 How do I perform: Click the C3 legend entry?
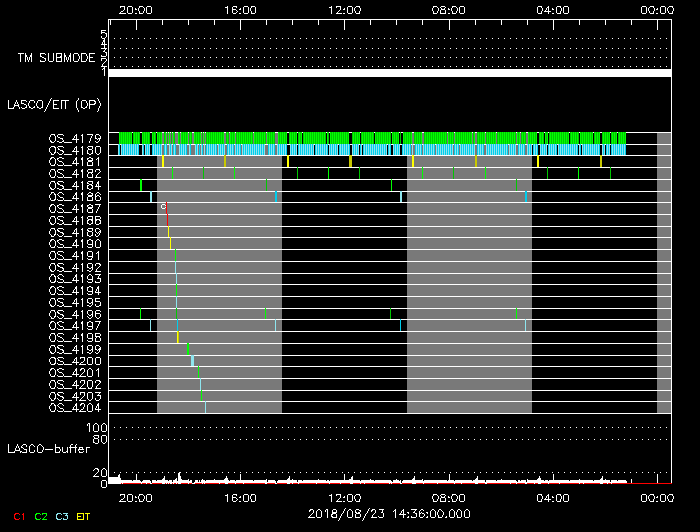(x=62, y=516)
